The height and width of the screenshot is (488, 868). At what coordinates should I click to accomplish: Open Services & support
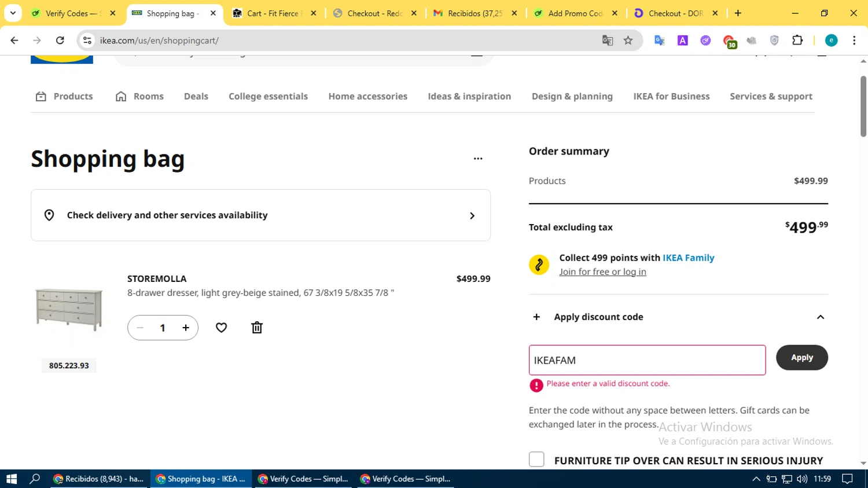pos(771,96)
